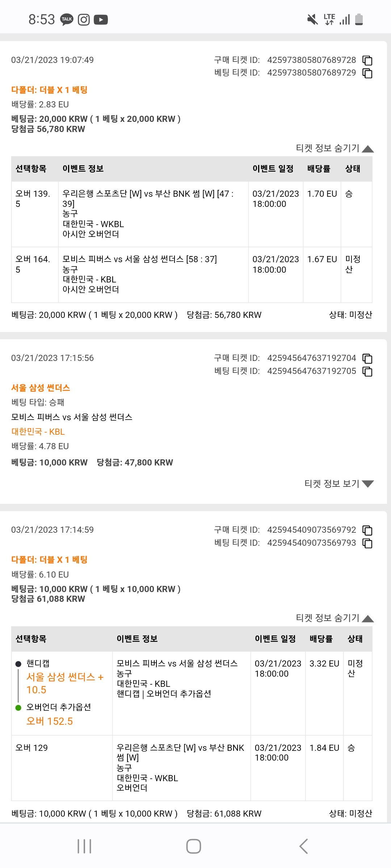Open YouTube notification icon in status bar

(x=101, y=20)
